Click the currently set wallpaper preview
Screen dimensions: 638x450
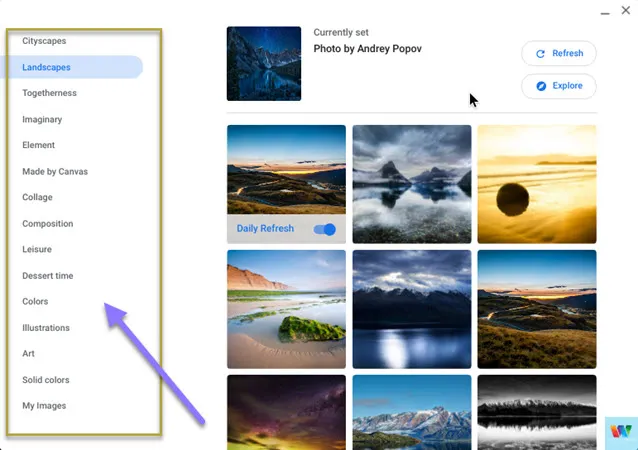tap(264, 63)
